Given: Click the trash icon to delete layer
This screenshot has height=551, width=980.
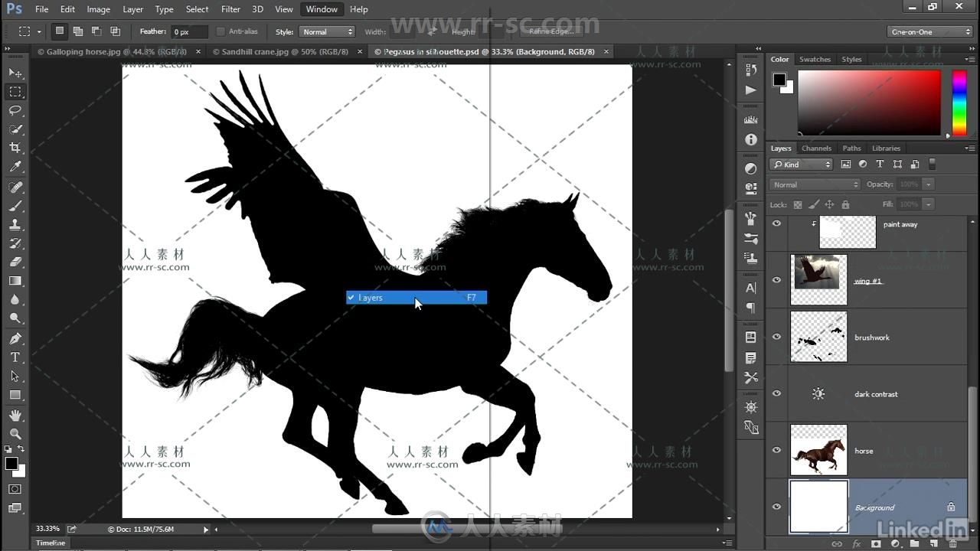Looking at the screenshot, I should point(952,543).
